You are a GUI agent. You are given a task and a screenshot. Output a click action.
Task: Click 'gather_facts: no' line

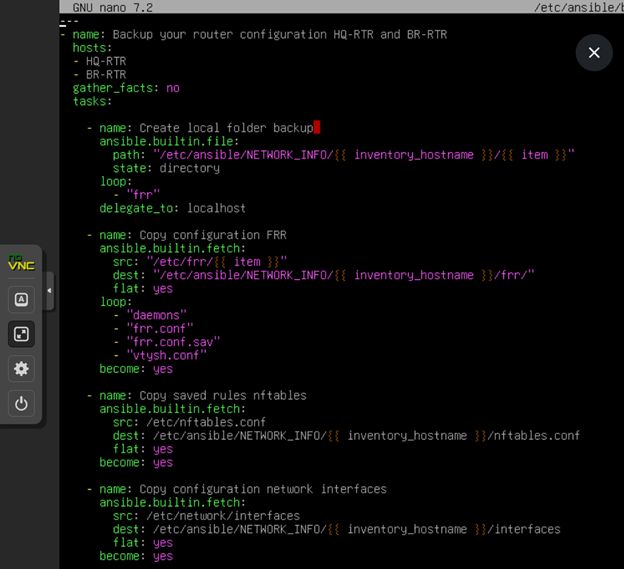(x=126, y=88)
